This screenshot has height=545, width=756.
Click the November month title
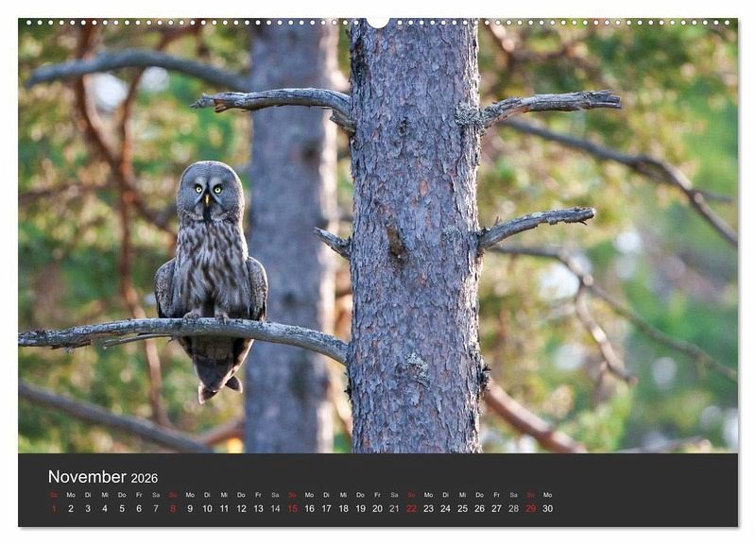(x=87, y=477)
